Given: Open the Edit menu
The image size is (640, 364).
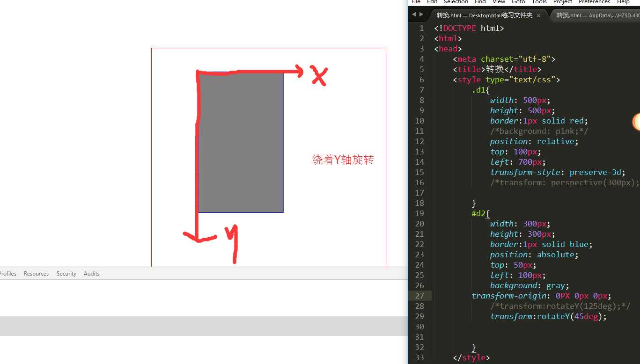Looking at the screenshot, I should pyautogui.click(x=432, y=2).
